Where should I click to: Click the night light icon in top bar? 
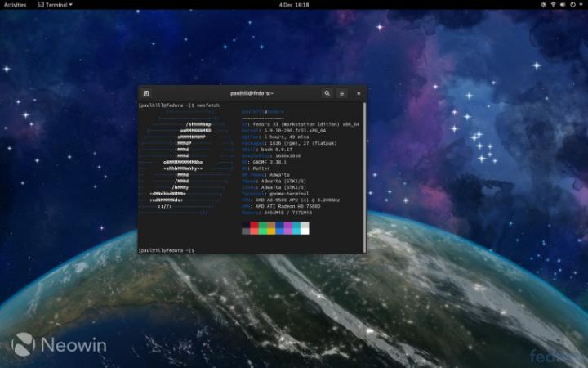[x=542, y=5]
